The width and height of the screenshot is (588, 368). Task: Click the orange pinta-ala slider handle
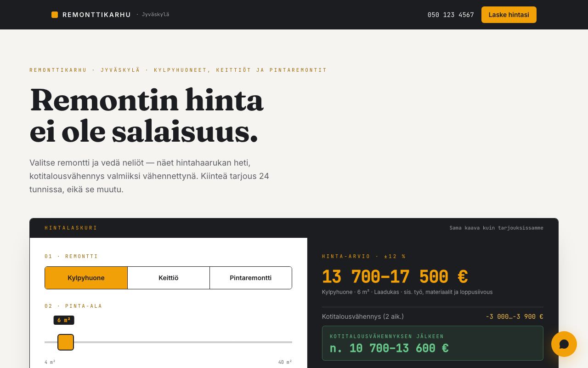click(x=66, y=342)
